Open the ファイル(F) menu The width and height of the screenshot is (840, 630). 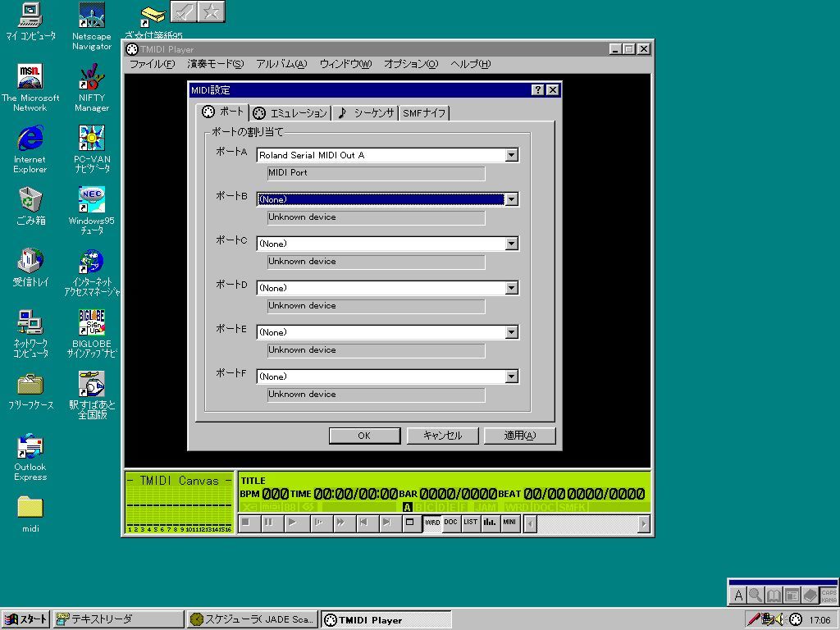152,64
